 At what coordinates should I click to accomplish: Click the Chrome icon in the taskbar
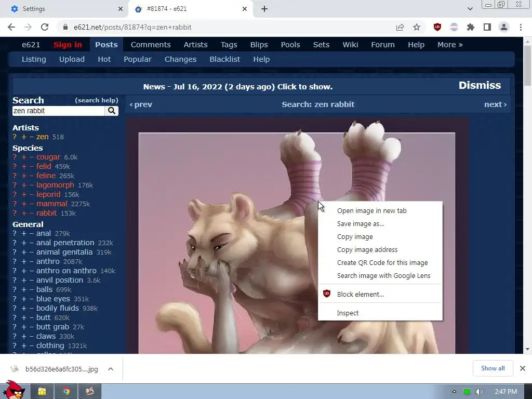(66, 392)
